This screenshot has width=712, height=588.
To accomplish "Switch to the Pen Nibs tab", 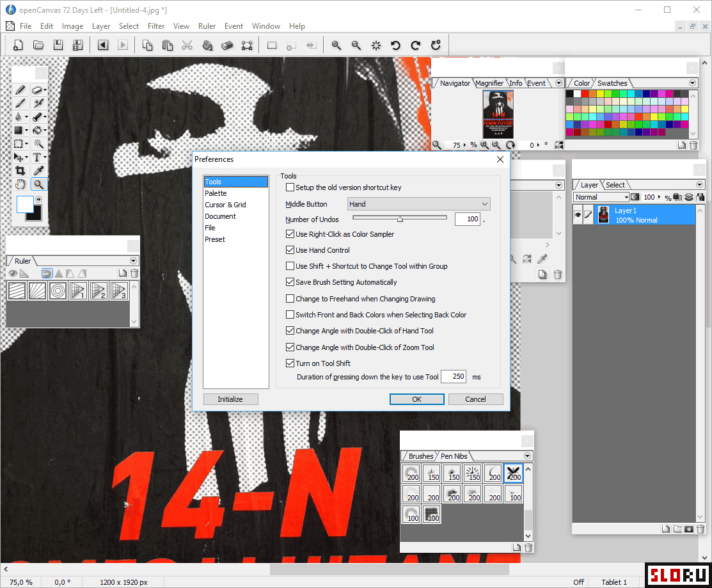I will pos(454,456).
